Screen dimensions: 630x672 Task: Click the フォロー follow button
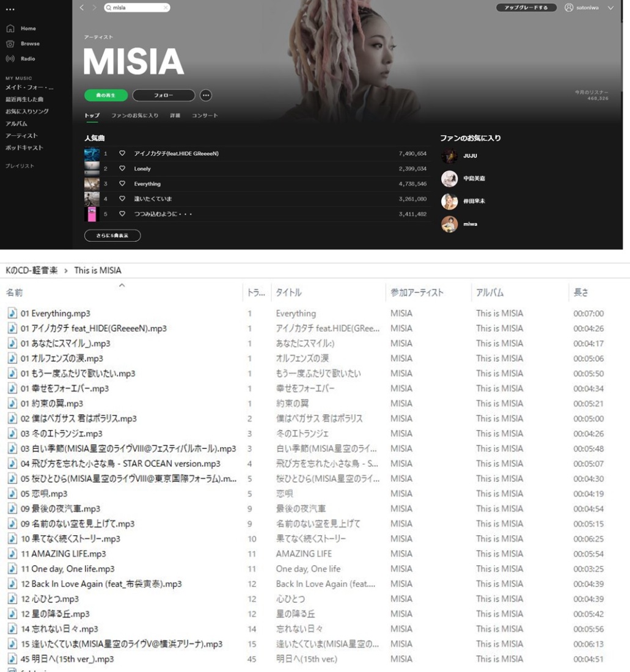click(164, 95)
